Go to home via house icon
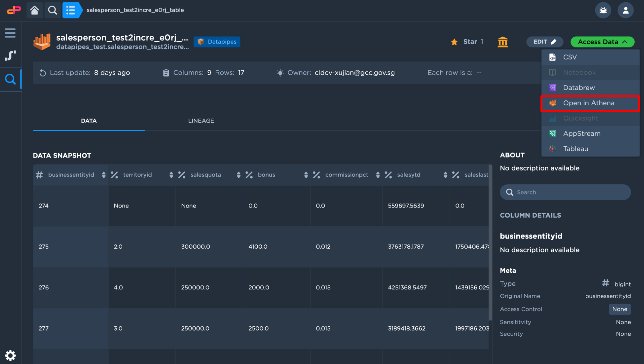The image size is (644, 364). coord(34,10)
